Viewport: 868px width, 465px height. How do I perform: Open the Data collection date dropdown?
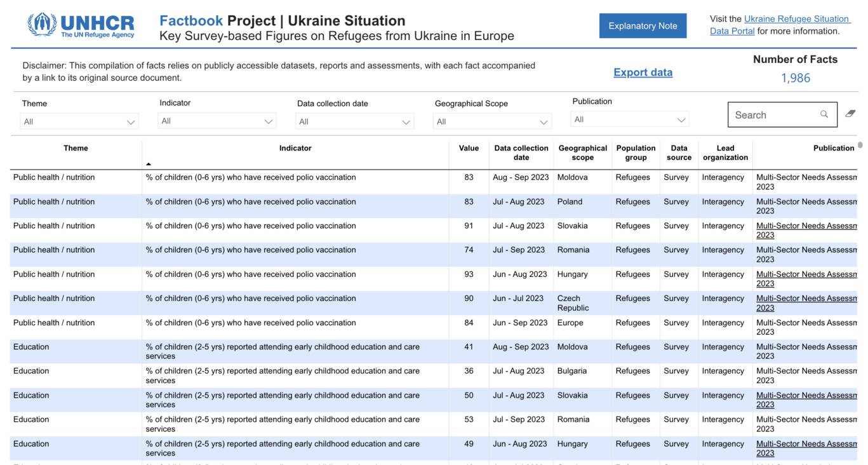354,121
